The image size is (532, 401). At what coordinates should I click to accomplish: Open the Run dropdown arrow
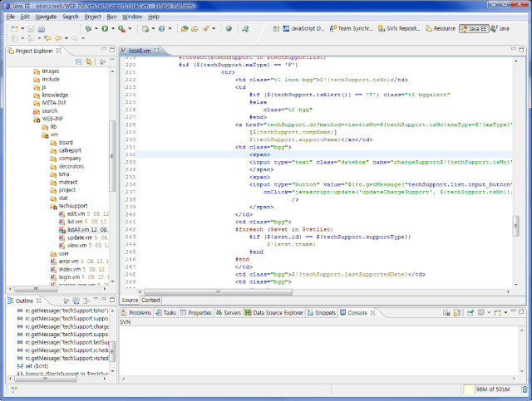pos(113,29)
